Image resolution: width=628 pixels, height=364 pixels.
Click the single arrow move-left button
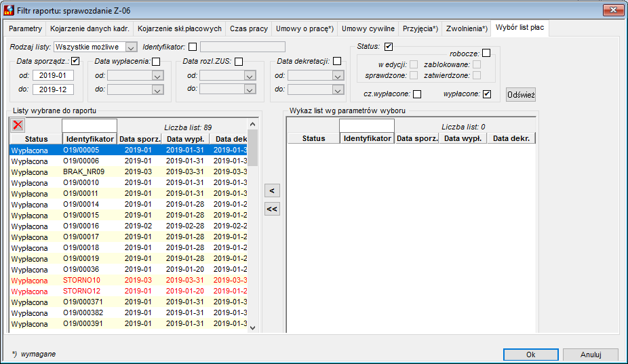click(272, 190)
